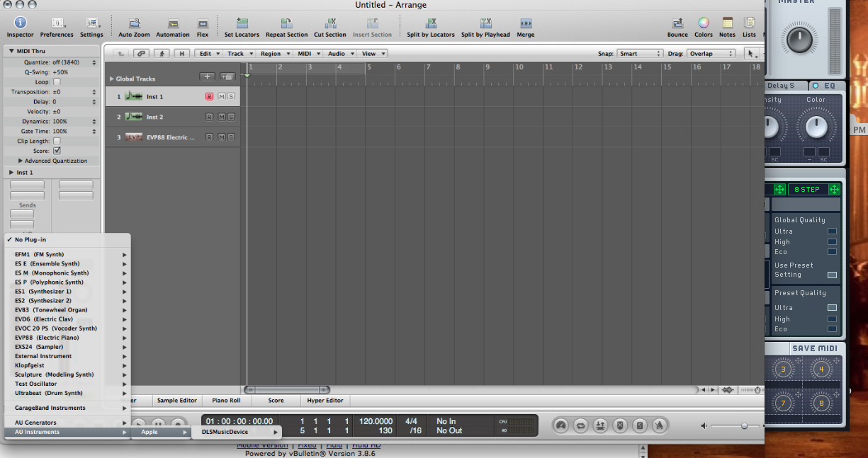
Task: Click the tempo 120.0000 display
Action: 376,421
